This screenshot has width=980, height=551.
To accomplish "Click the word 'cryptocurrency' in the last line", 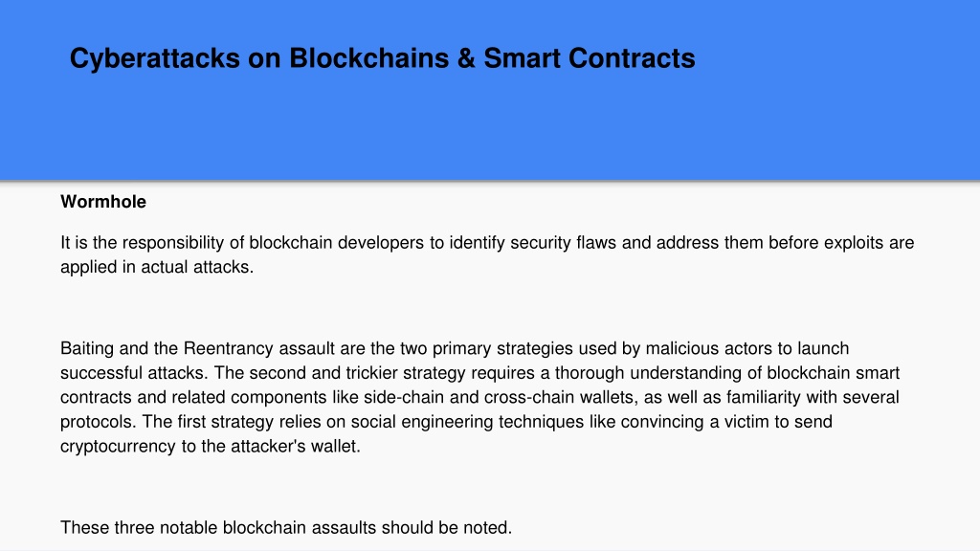I will [x=118, y=446].
